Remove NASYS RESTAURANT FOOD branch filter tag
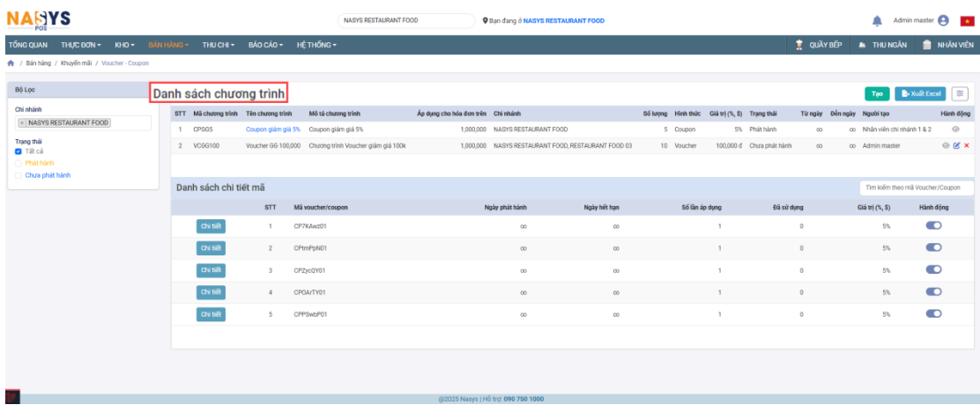The width and height of the screenshot is (980, 405). coord(22,123)
